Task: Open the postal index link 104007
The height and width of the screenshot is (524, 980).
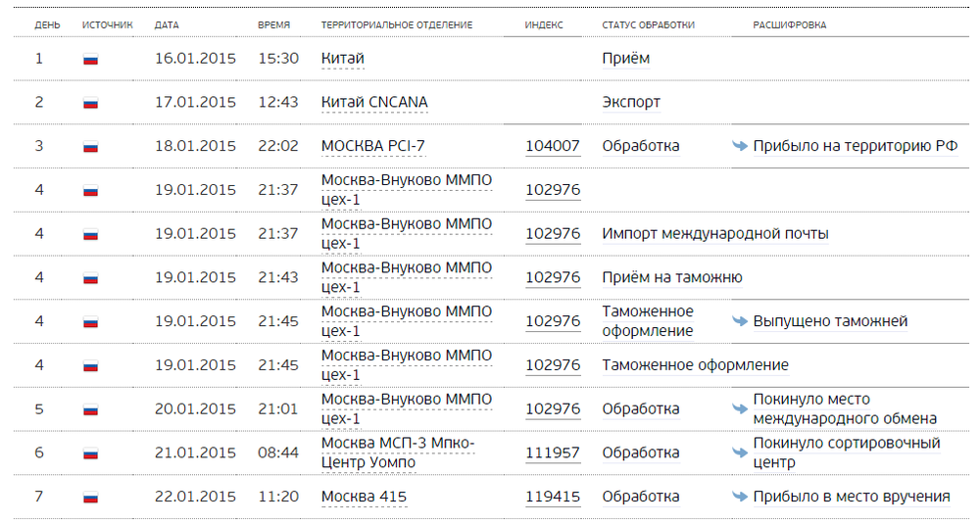Action: (x=553, y=146)
